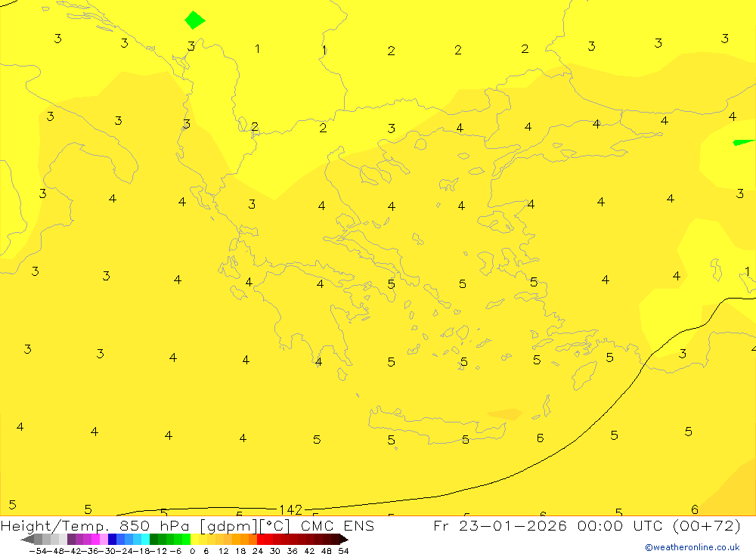This screenshot has height=554, width=756.
Task: Open the weatheronline.co.uk copyright link
Action: (692, 547)
